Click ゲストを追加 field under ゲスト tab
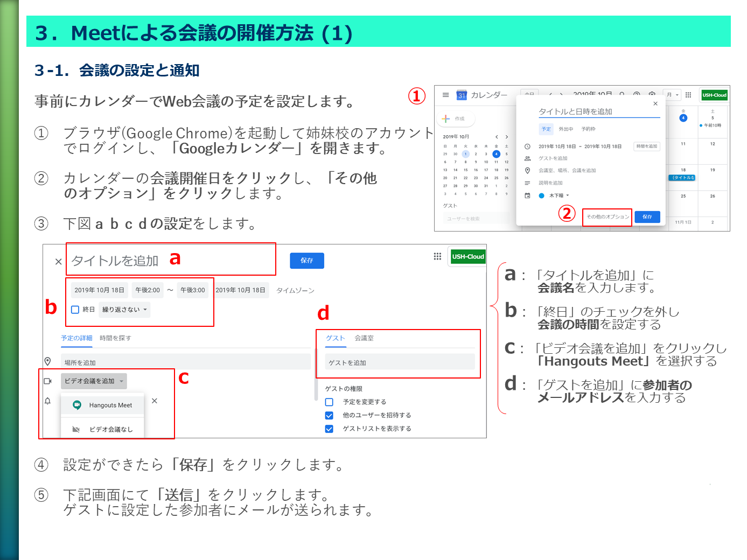The height and width of the screenshot is (560, 747). point(400,362)
